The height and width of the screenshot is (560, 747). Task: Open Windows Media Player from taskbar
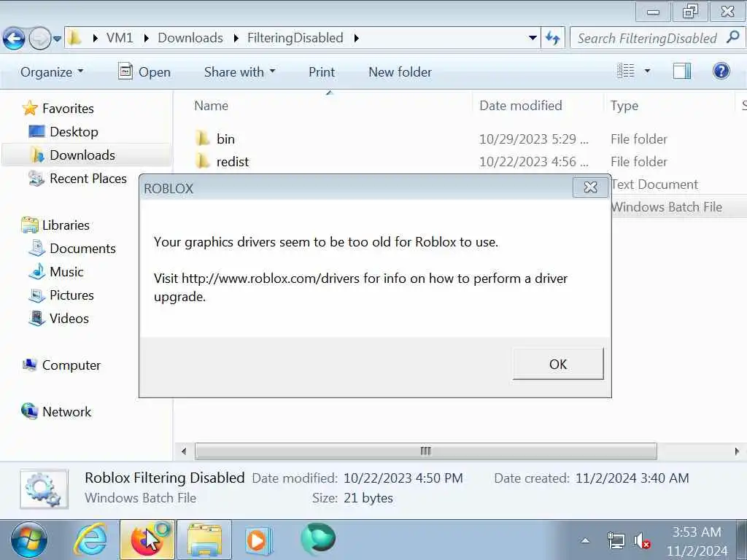tap(259, 540)
